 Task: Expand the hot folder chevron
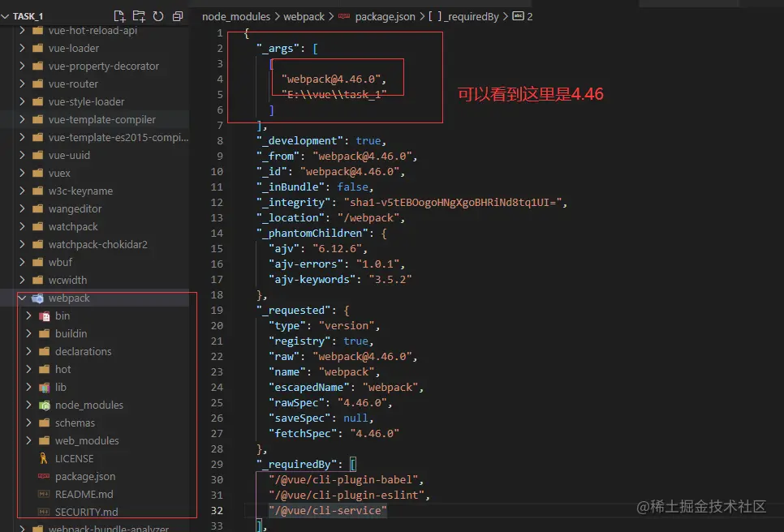(x=28, y=369)
